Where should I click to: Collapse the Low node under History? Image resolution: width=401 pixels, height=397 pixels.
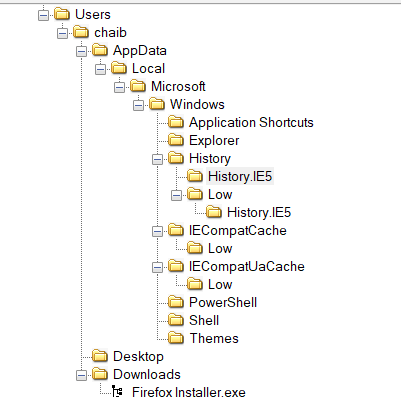point(176,195)
